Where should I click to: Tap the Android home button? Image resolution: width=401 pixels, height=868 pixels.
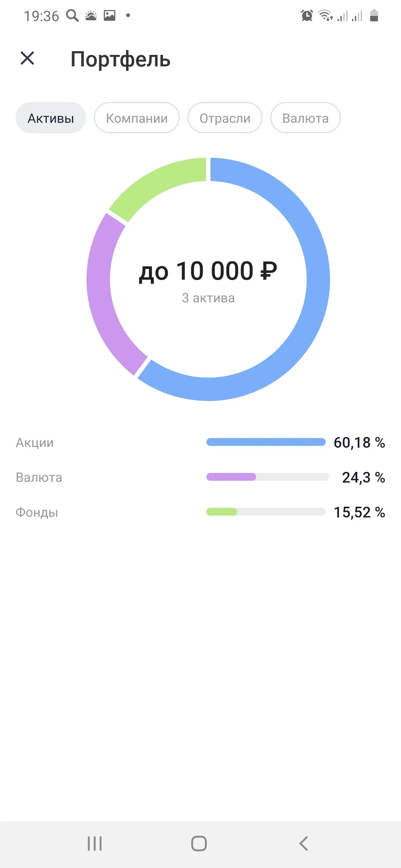pyautogui.click(x=199, y=844)
